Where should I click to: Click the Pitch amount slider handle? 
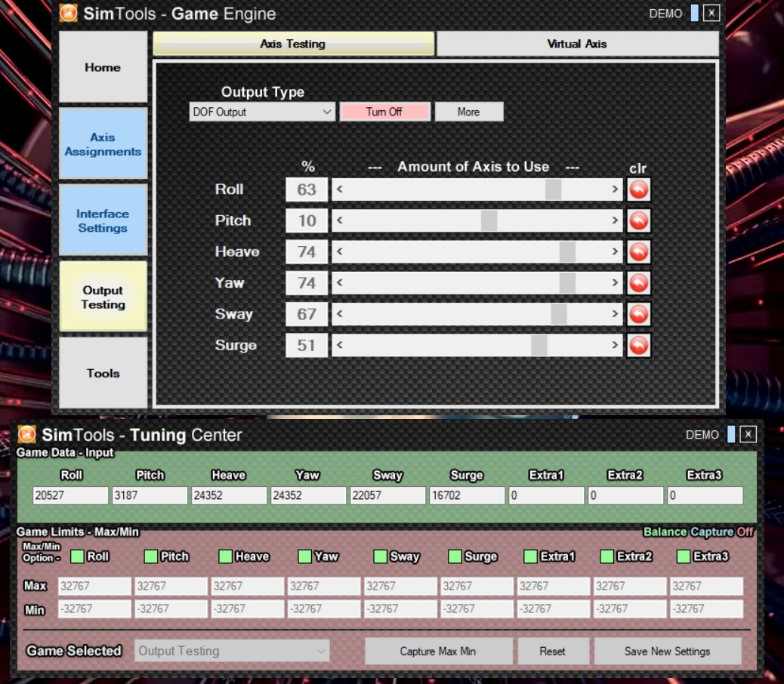pos(489,220)
